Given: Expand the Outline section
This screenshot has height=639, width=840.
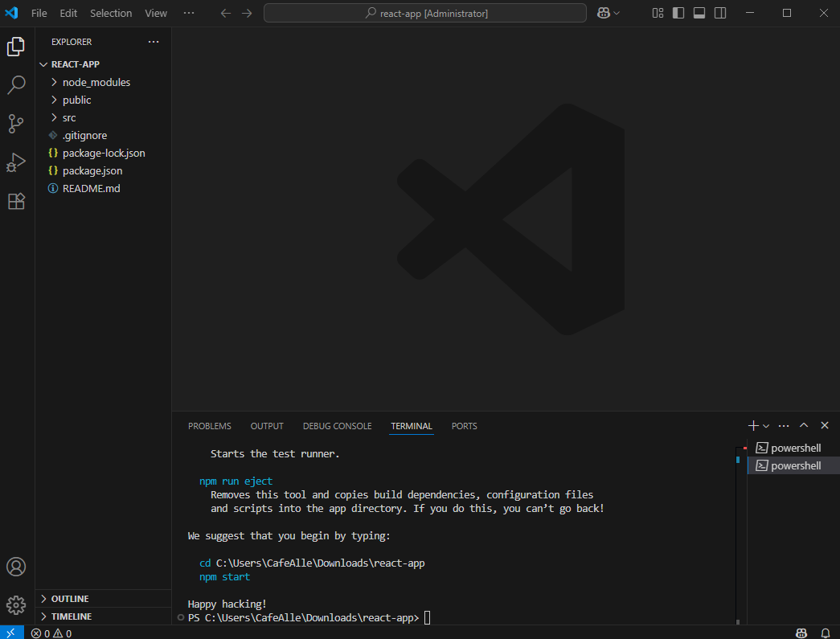Looking at the screenshot, I should pyautogui.click(x=104, y=598).
